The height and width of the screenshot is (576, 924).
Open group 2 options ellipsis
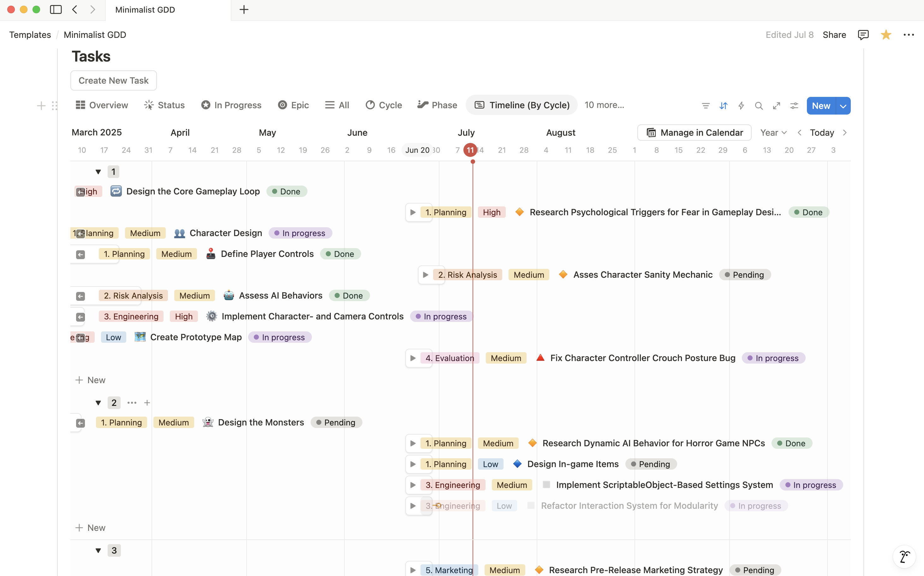pyautogui.click(x=132, y=403)
